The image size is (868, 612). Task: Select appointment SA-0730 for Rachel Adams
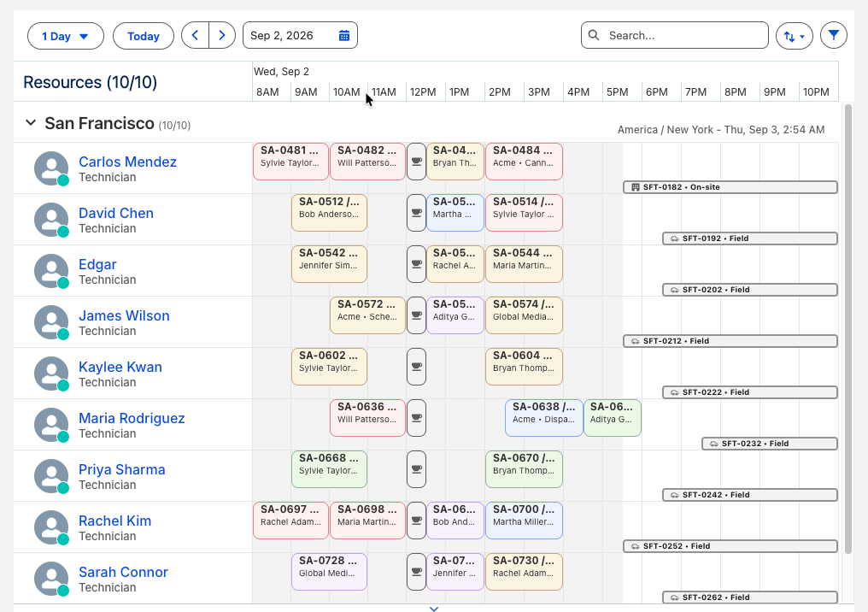click(x=524, y=572)
